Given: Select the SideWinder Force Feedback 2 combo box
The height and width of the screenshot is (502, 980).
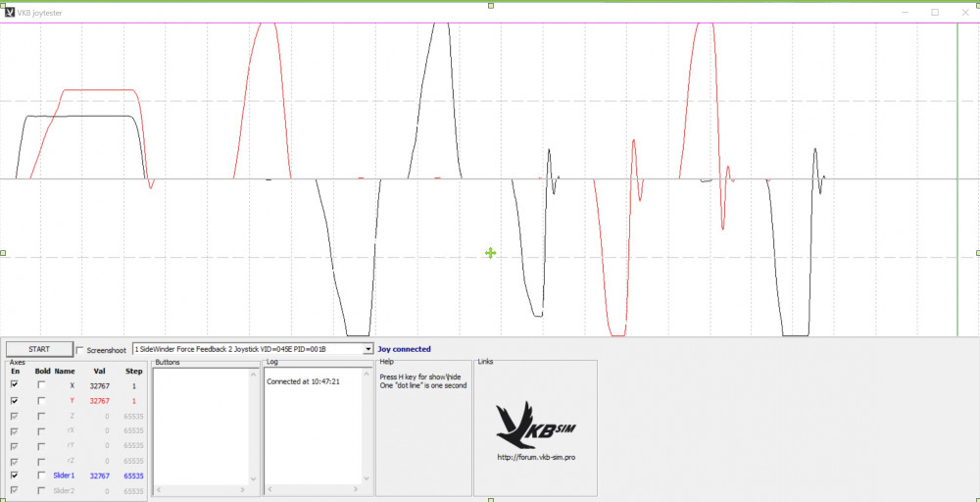Looking at the screenshot, I should (x=253, y=349).
